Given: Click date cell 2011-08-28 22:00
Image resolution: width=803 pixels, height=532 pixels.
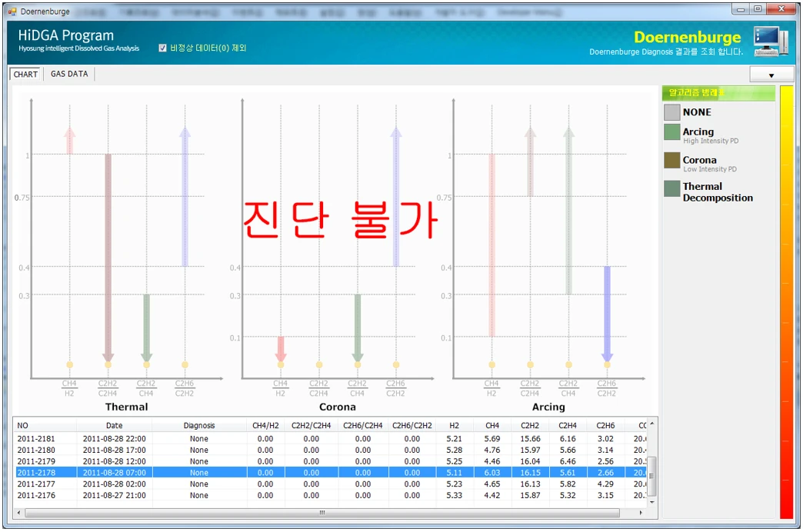Looking at the screenshot, I should [114, 439].
